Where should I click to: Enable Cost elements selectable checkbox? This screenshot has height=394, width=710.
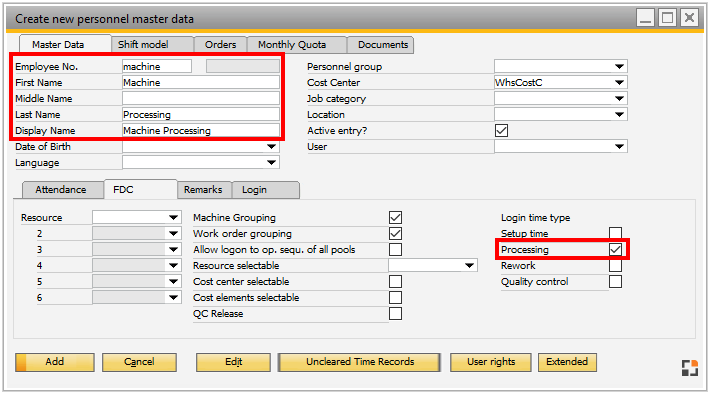click(x=395, y=298)
